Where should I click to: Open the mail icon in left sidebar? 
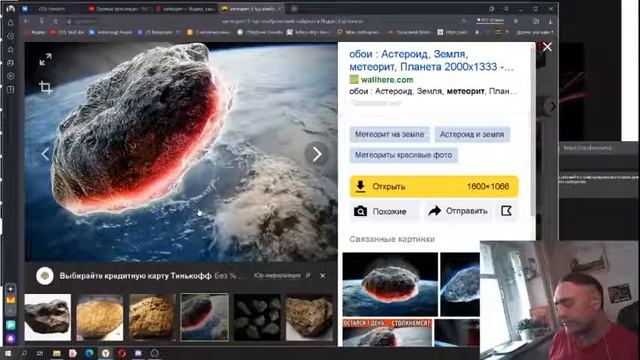[x=11, y=301]
